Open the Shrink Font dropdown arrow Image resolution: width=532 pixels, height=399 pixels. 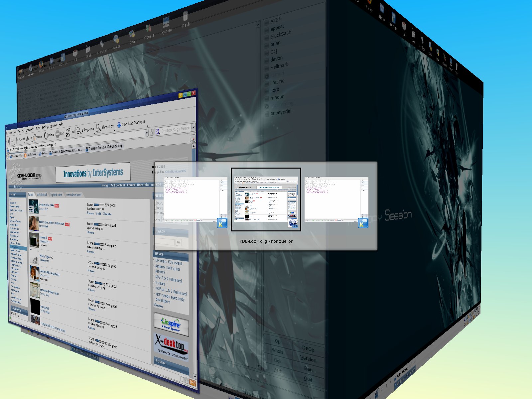click(x=114, y=130)
